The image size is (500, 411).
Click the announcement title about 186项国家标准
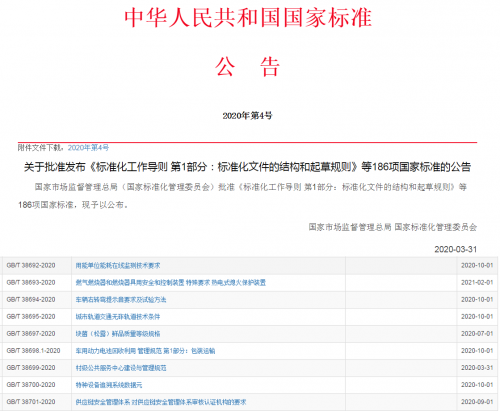tap(247, 167)
